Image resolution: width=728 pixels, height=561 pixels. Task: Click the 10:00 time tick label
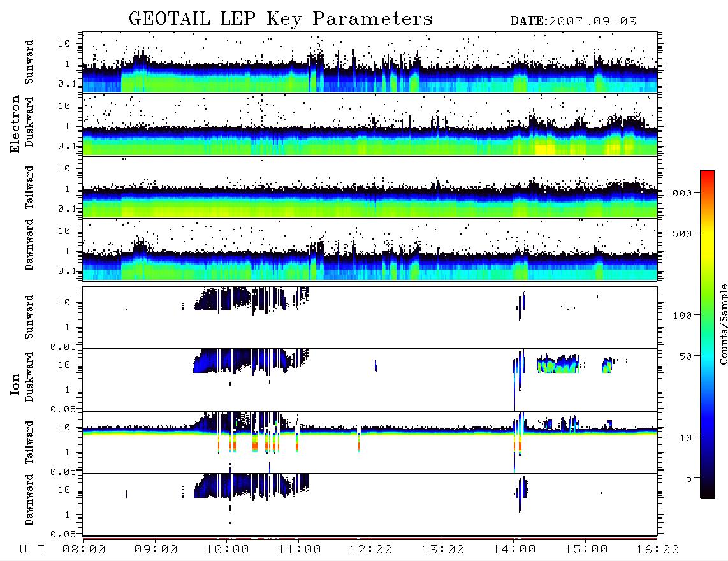pyautogui.click(x=228, y=550)
